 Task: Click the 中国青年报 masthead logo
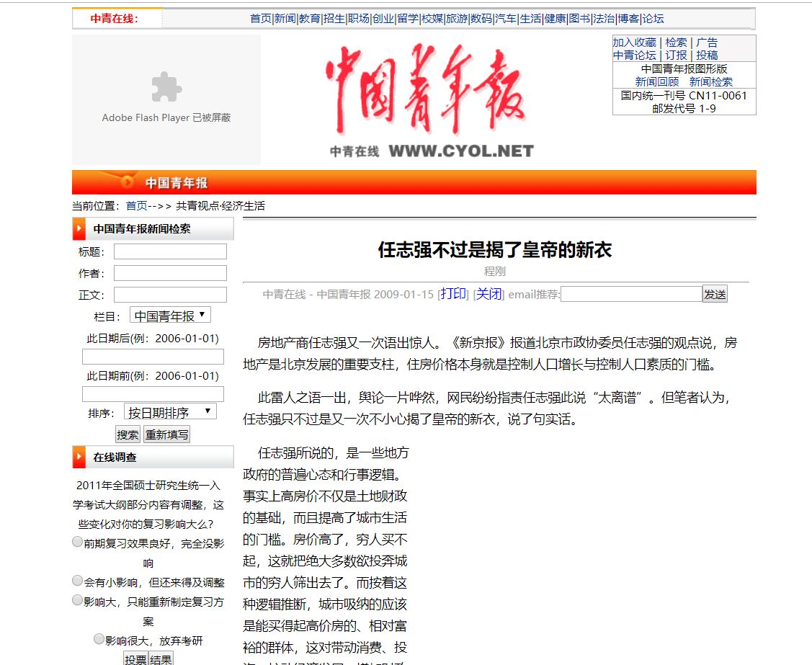426,88
